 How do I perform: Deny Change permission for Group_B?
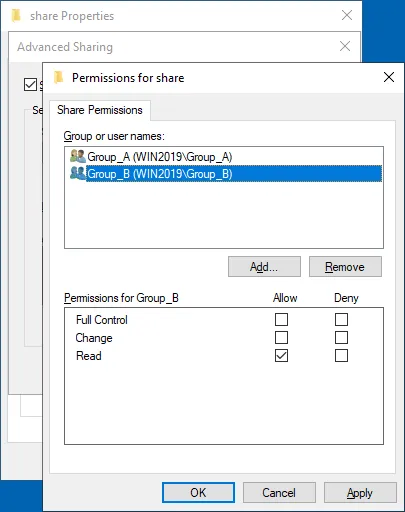click(x=341, y=337)
